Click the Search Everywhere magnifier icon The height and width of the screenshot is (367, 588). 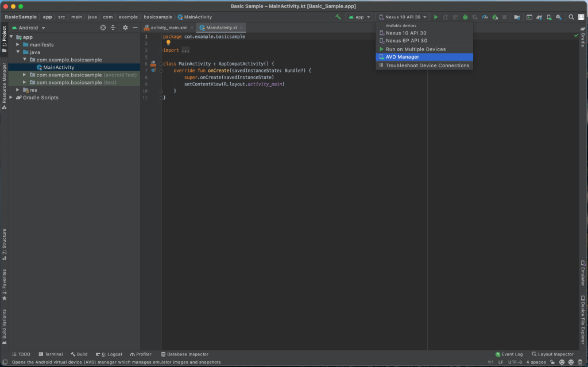(571, 17)
